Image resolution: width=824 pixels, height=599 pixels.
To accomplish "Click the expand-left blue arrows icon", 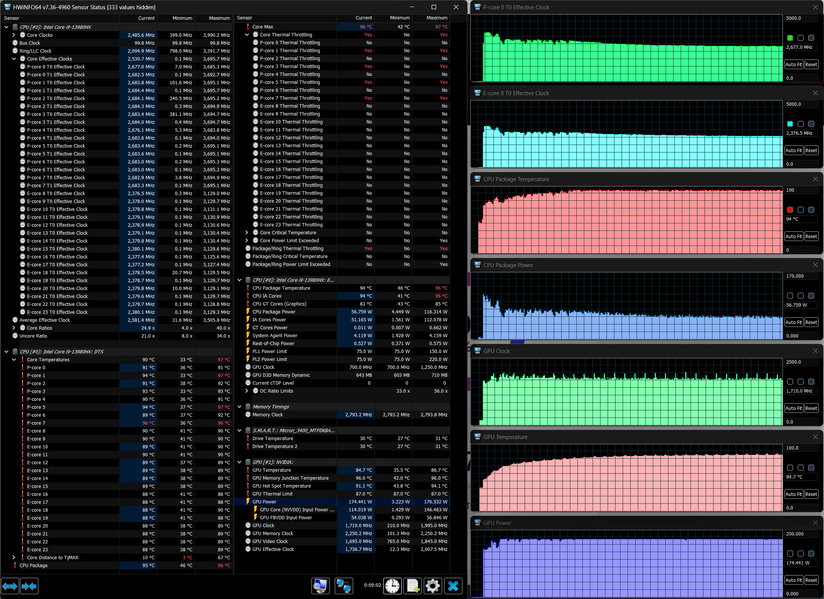I will point(9,586).
